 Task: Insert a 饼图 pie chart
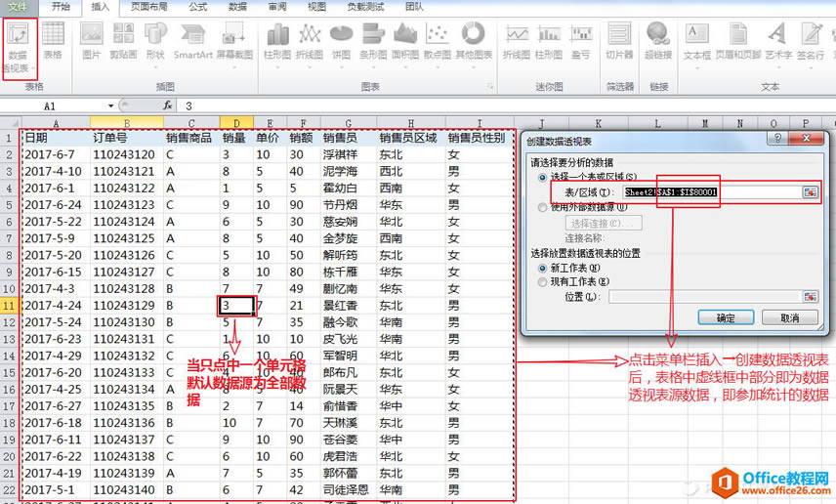(x=342, y=42)
